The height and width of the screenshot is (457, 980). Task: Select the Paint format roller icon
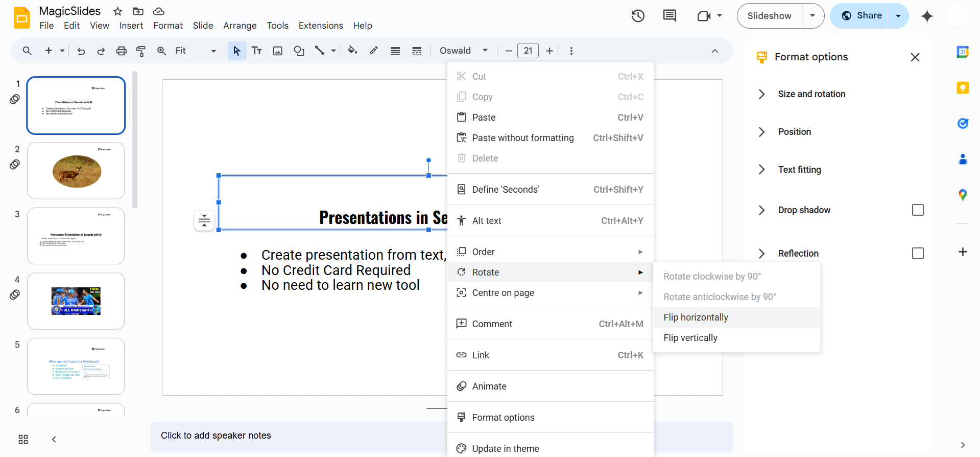(141, 51)
